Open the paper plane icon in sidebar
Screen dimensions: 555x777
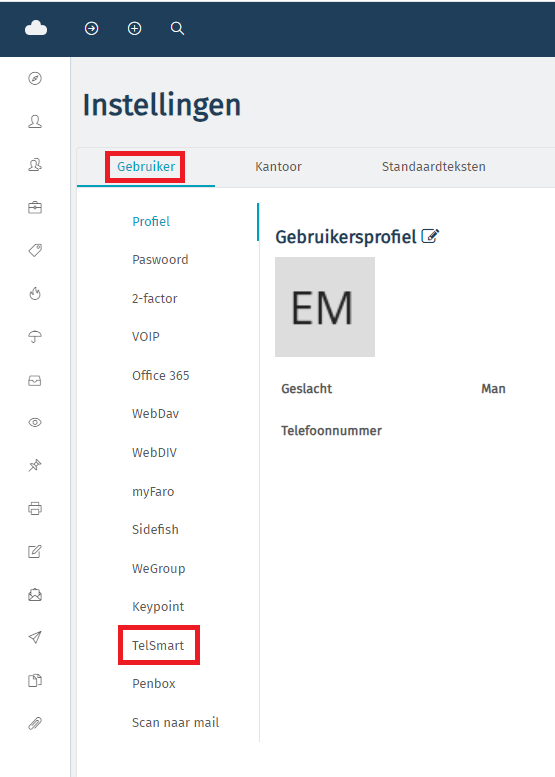click(x=35, y=637)
